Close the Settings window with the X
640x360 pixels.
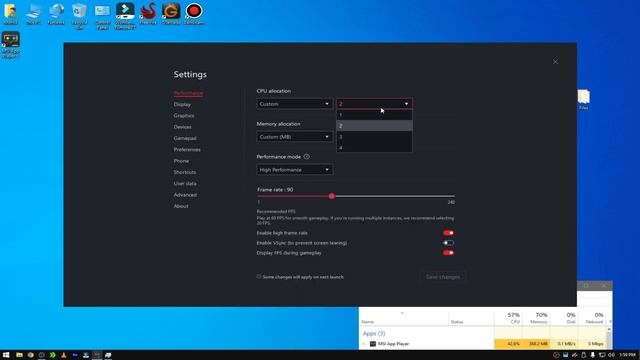556,61
